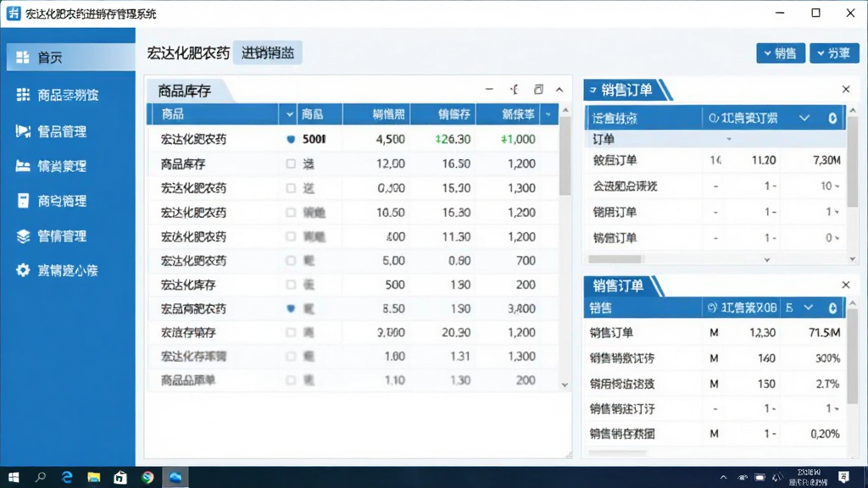Expand the 订单 group row arrow
Screen dimensions: 868x488
729,139
